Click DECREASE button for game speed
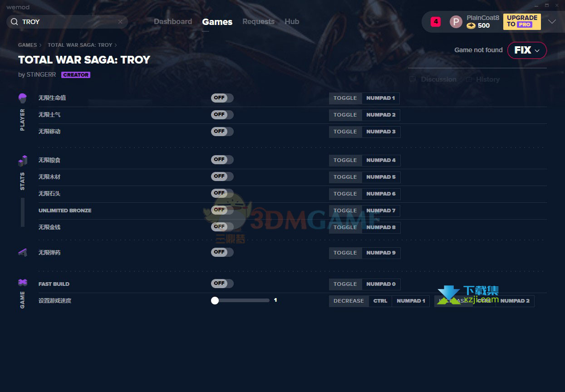 [x=349, y=301]
